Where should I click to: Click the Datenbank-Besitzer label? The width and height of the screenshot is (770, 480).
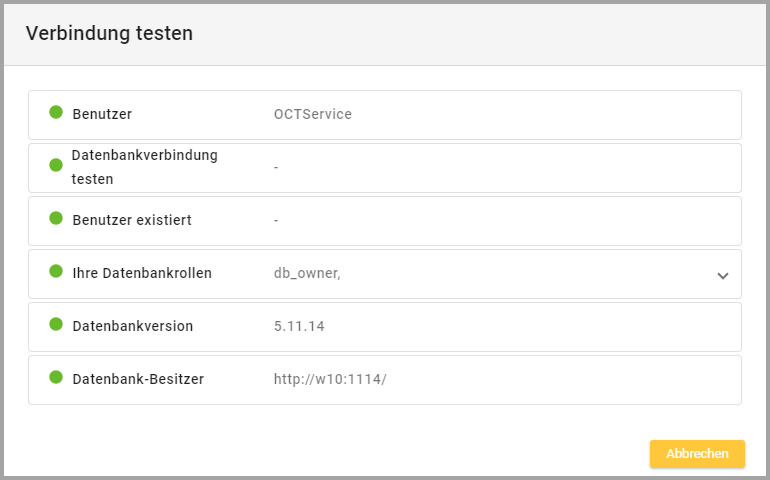[138, 380]
